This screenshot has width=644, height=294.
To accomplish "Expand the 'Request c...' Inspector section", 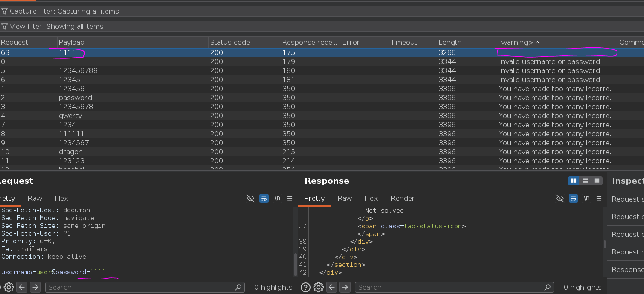I will pyautogui.click(x=626, y=234).
